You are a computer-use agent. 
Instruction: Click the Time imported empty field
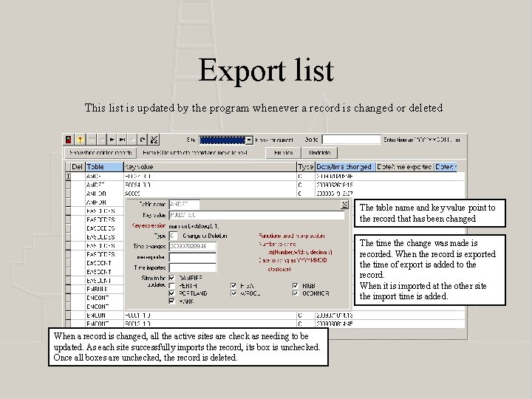[x=192, y=267]
